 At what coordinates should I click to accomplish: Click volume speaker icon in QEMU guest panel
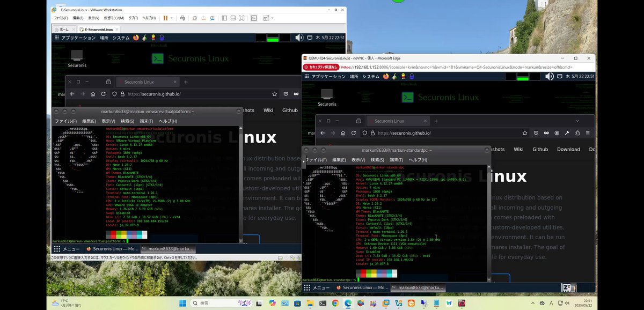coord(549,76)
